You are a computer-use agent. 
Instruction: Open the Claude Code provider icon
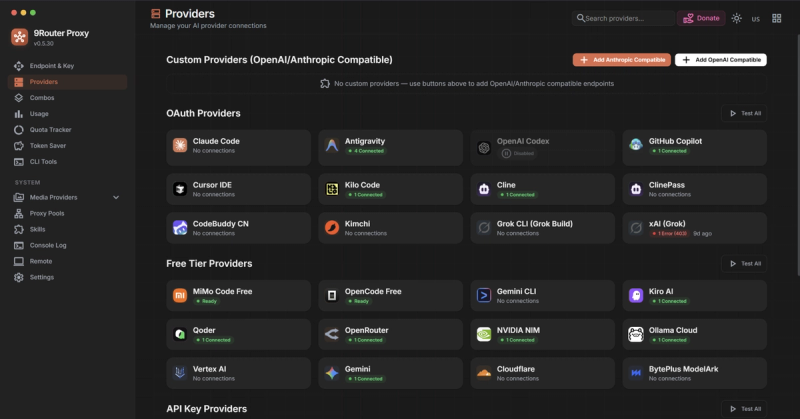click(x=180, y=145)
